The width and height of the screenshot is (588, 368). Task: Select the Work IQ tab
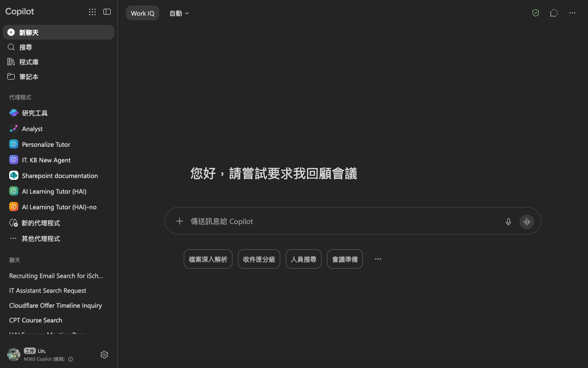(x=142, y=13)
